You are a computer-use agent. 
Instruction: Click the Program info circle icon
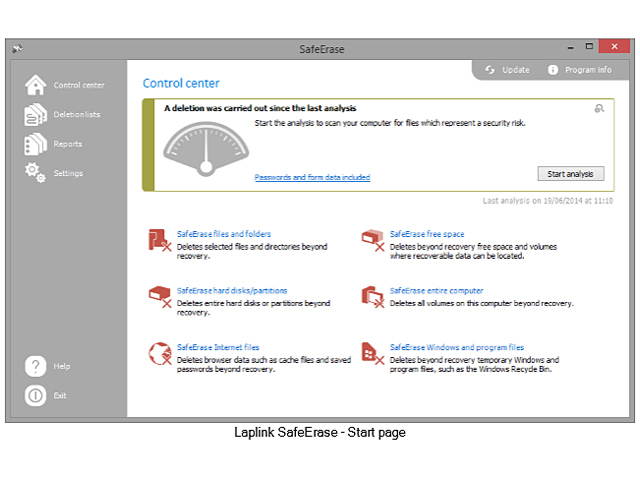tap(553, 70)
